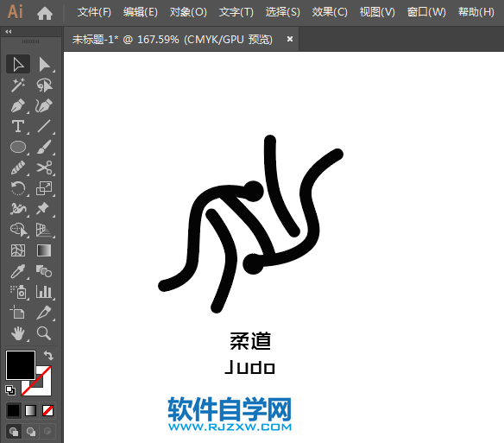
Task: Select the Eyedropper tool
Action: (18, 271)
